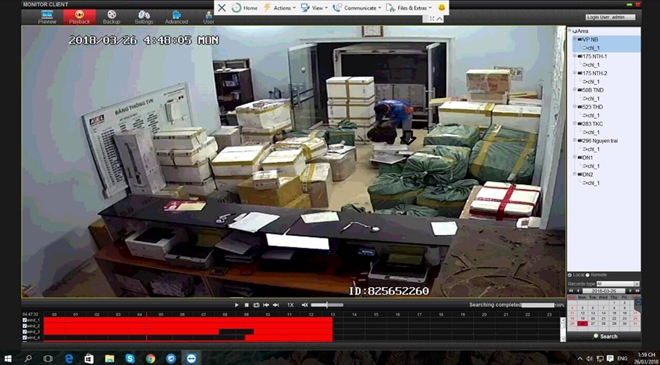Start playback with the play button

236,305
